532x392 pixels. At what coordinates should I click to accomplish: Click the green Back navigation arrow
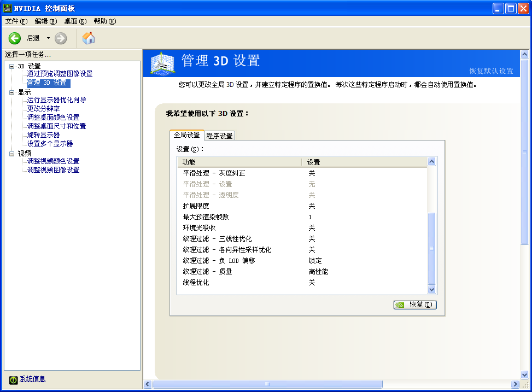coord(14,38)
